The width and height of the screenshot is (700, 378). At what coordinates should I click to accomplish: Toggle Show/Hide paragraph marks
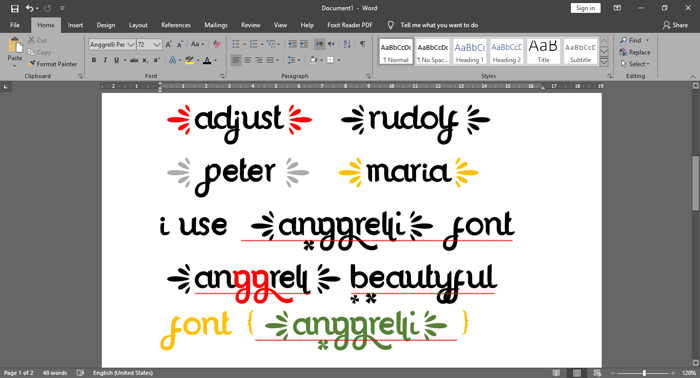[x=362, y=44]
